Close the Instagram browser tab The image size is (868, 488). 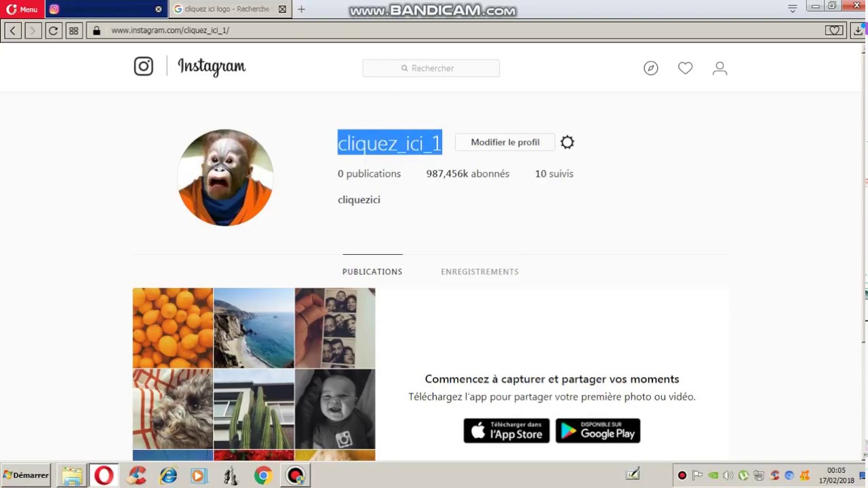[158, 9]
